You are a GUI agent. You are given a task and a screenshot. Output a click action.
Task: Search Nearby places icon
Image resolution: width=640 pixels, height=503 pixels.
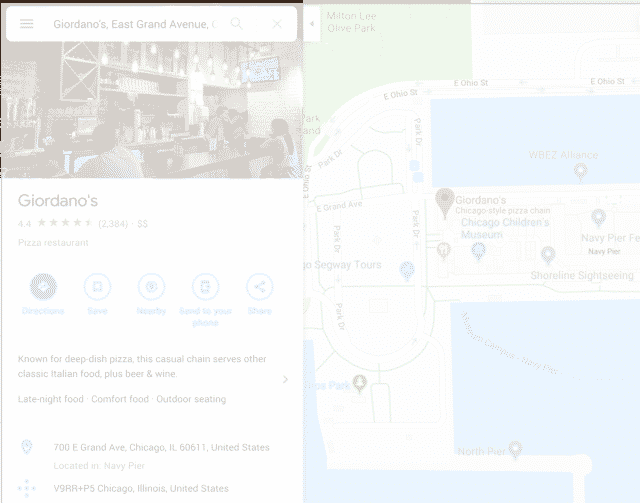pos(151,287)
